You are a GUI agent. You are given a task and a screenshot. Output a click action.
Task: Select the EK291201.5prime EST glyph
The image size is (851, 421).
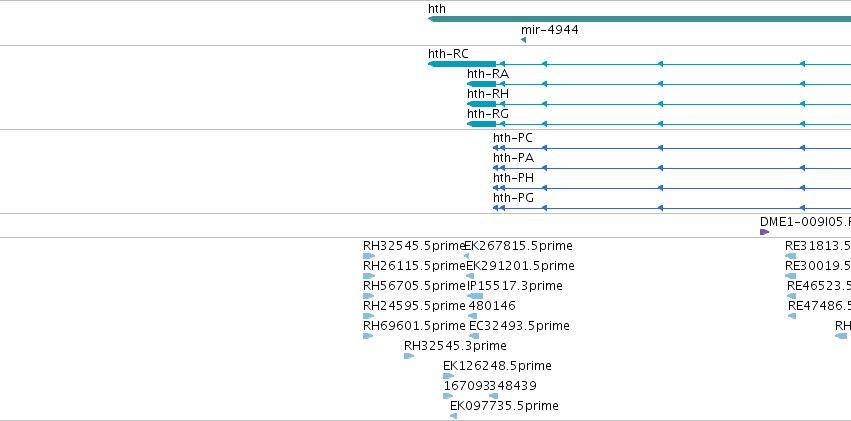pos(471,276)
